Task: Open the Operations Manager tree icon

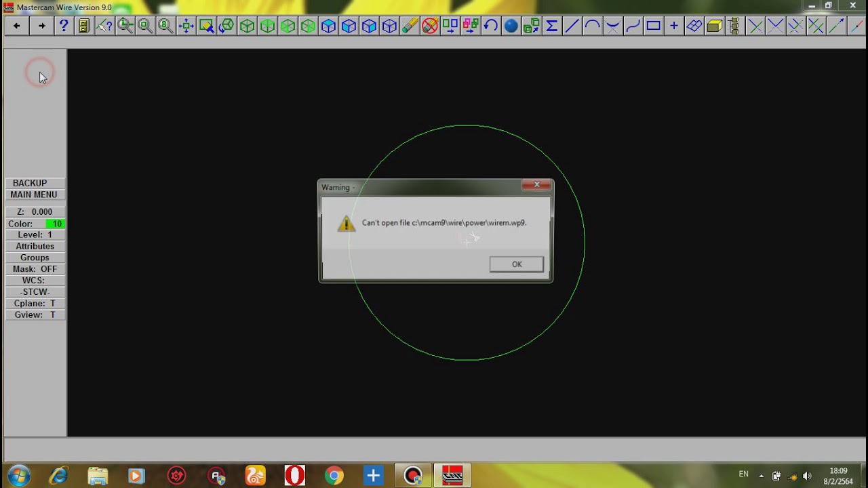Action: tap(734, 26)
